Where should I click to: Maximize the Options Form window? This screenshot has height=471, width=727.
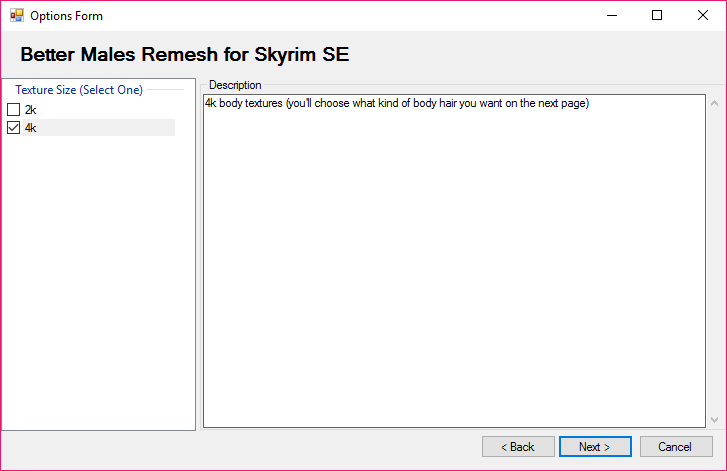pyautogui.click(x=657, y=15)
